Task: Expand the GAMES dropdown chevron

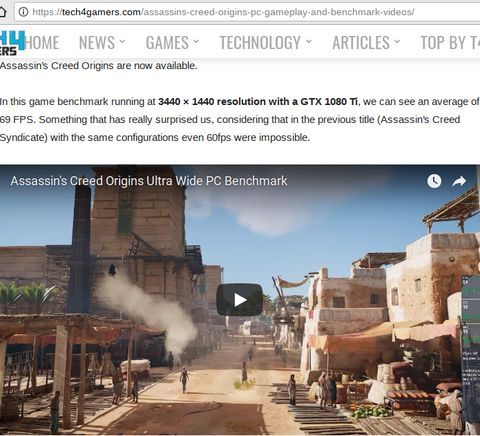Action: tap(196, 42)
